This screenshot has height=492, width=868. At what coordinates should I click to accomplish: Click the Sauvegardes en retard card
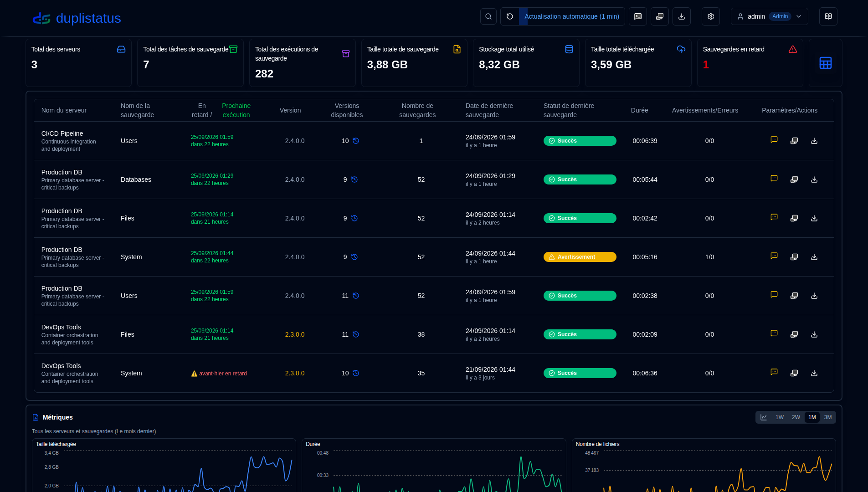point(750,63)
